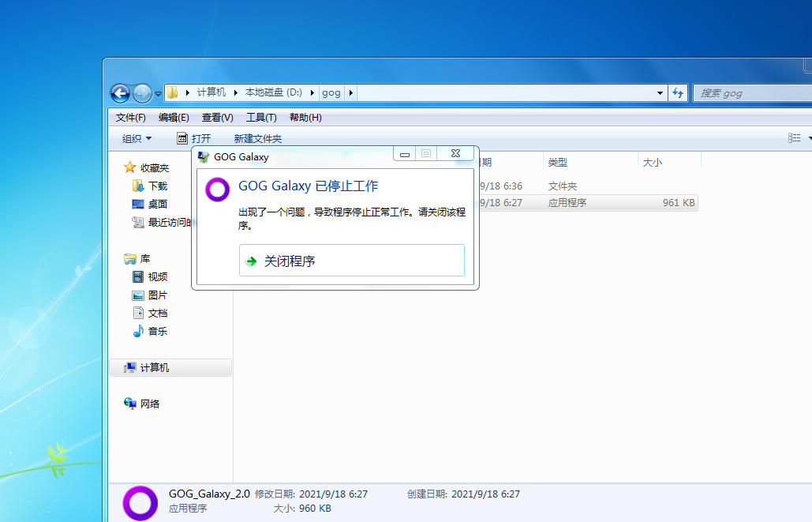Screen dimensions: 812x522
Task: Click the Forward navigation arrow in Explorer
Action: pyautogui.click(x=142, y=93)
